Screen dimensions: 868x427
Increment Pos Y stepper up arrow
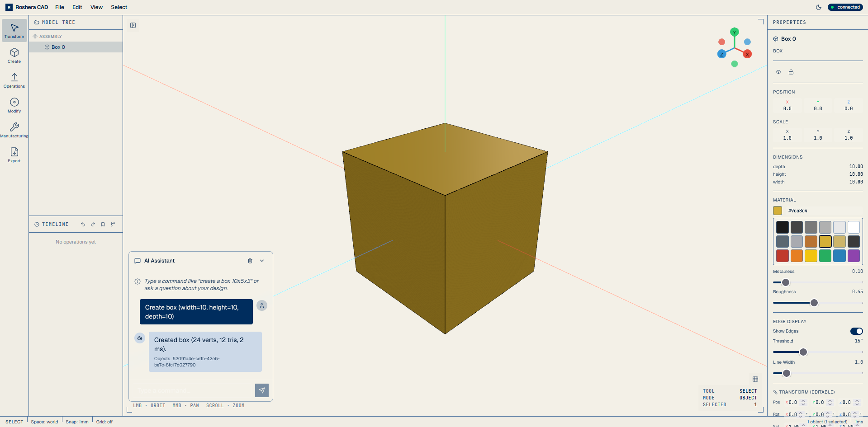(x=830, y=401)
